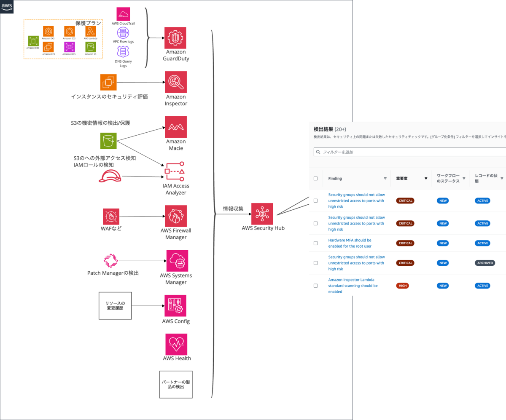Click the IAMロールの検知 label
This screenshot has height=420, width=506.
(x=94, y=165)
